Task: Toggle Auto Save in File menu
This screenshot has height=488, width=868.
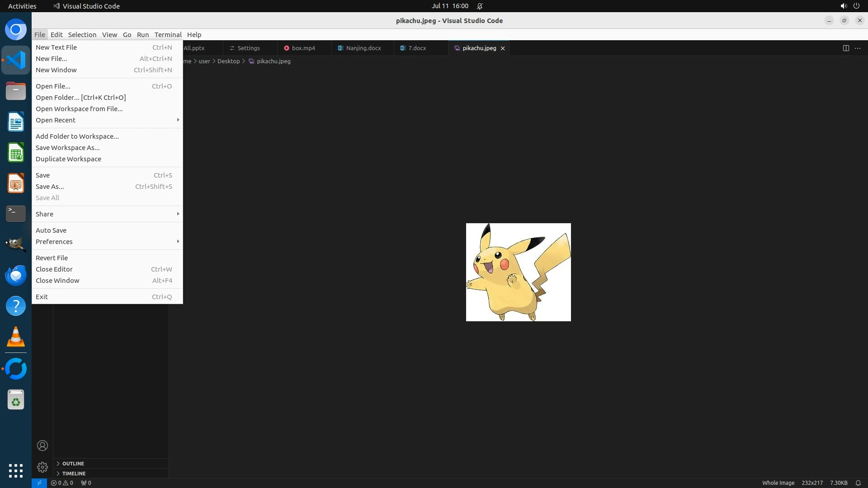Action: 51,230
